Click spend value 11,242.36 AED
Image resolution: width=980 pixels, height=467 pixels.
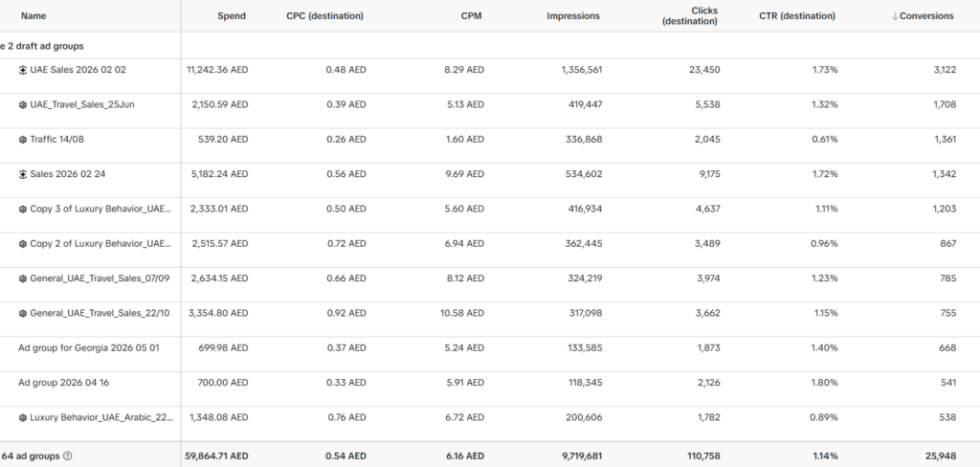pyautogui.click(x=217, y=70)
